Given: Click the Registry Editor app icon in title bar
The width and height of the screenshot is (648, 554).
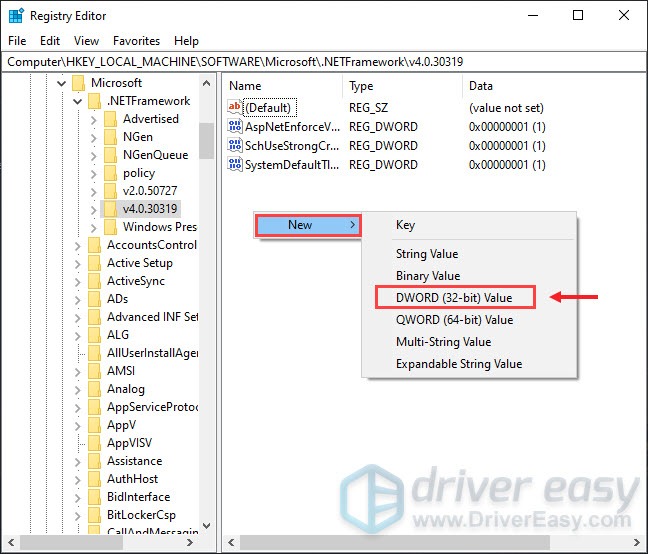Looking at the screenshot, I should 16,16.
